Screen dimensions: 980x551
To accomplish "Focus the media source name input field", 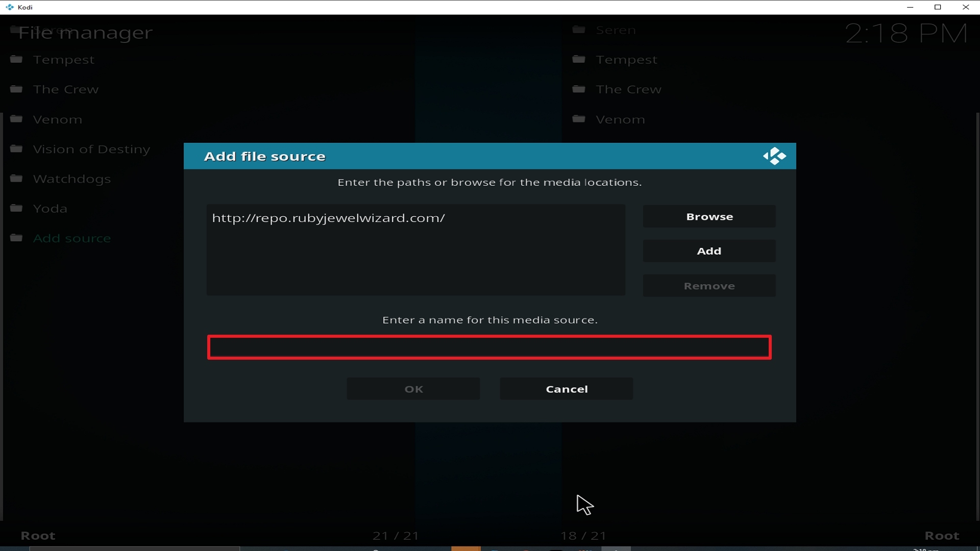I will [x=489, y=347].
